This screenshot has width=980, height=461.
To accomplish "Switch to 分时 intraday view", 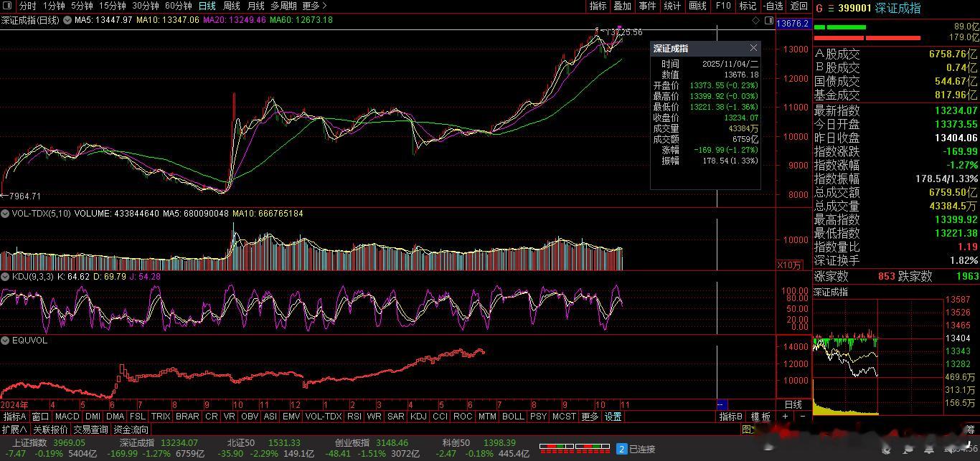I will [27, 6].
